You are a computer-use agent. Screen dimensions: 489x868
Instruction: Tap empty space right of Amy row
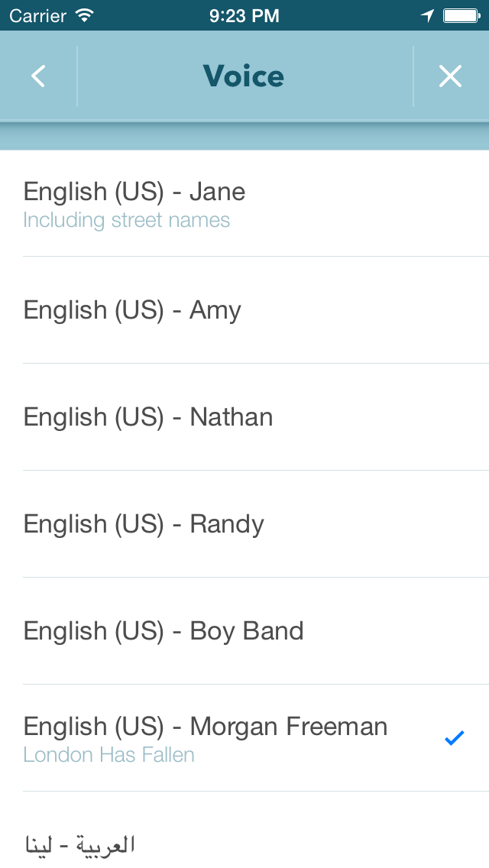382,310
